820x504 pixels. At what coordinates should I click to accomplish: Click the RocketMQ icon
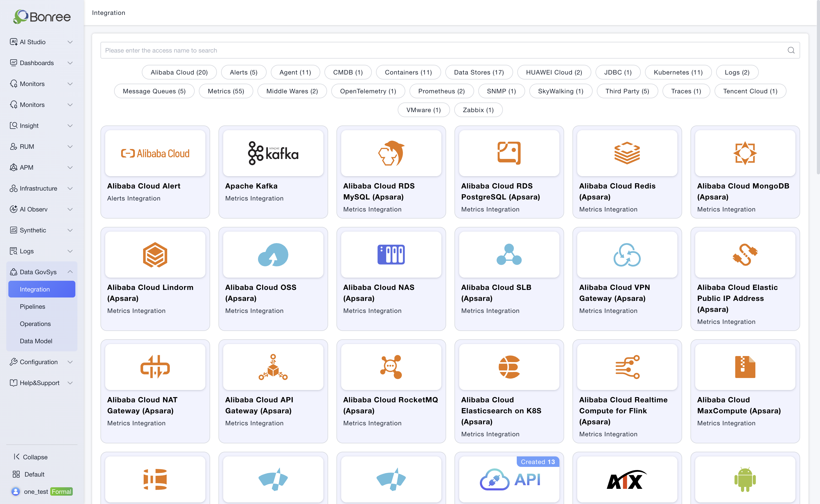pyautogui.click(x=391, y=367)
